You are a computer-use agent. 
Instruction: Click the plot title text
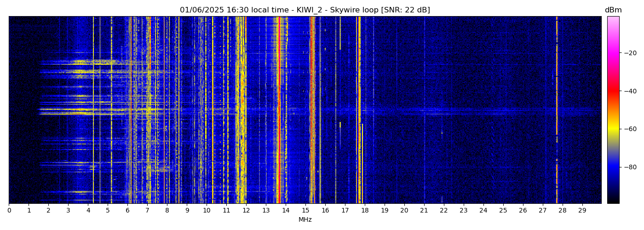click(305, 10)
